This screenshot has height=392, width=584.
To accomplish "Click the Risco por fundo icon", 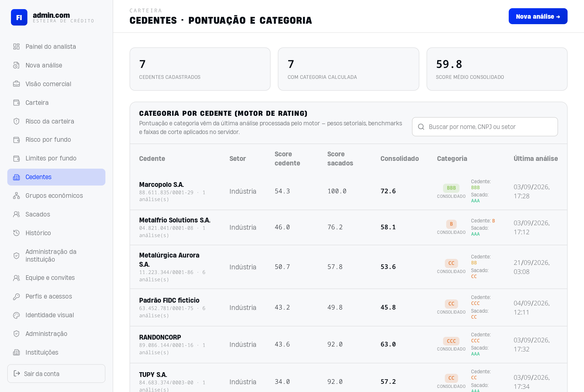I will tap(16, 140).
